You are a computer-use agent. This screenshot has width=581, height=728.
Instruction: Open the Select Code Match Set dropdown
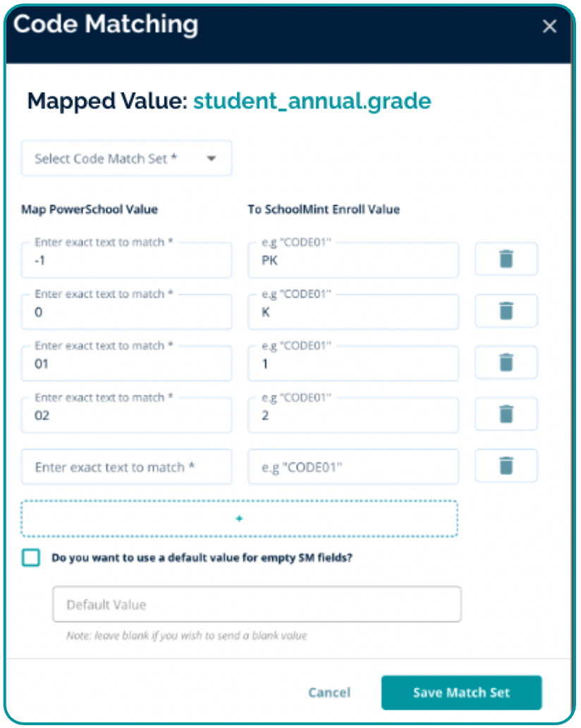pos(126,159)
